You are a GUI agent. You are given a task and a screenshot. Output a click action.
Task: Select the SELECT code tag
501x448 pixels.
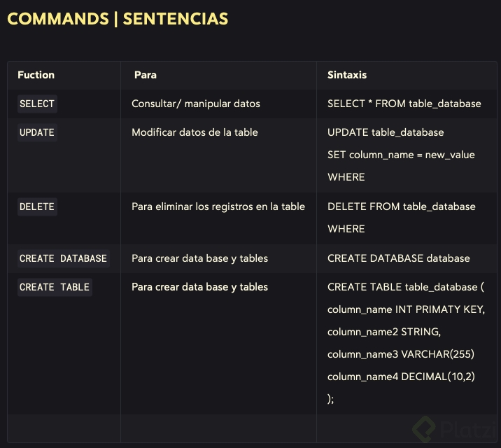[37, 104]
